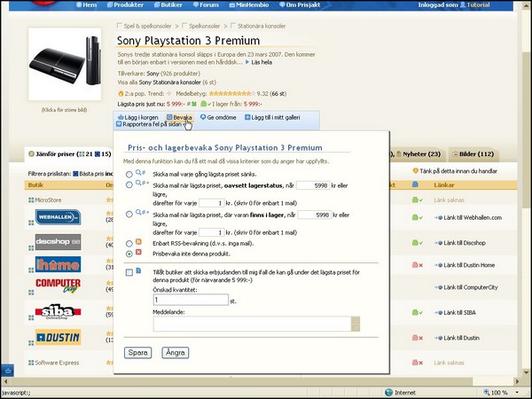Screen dimensions: 532x399
Task: Open the Forum menu item
Action: 206,4
